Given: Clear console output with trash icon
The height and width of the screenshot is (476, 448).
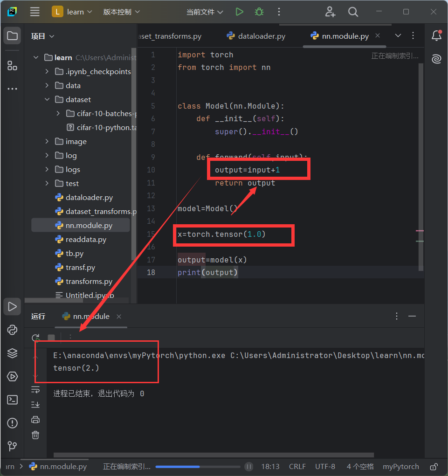Looking at the screenshot, I should tap(35, 435).
